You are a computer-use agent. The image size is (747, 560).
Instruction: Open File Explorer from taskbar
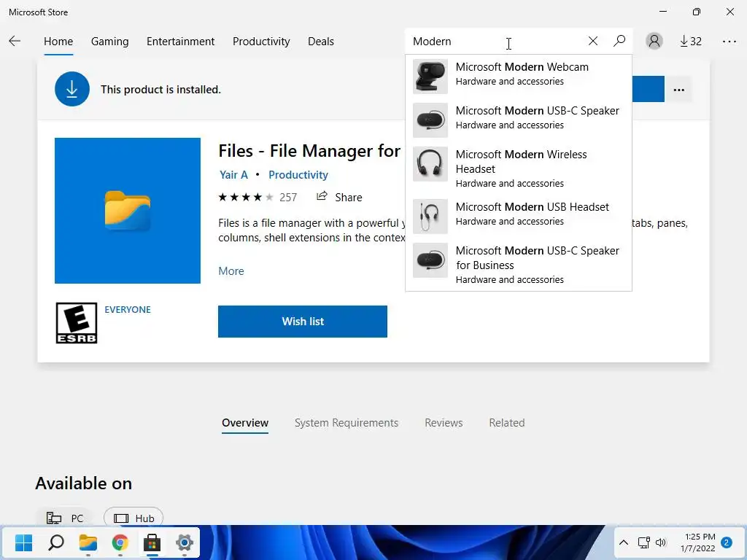[x=88, y=542]
